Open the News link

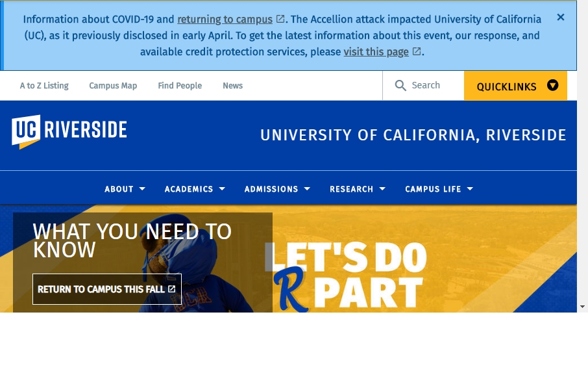pyautogui.click(x=232, y=86)
